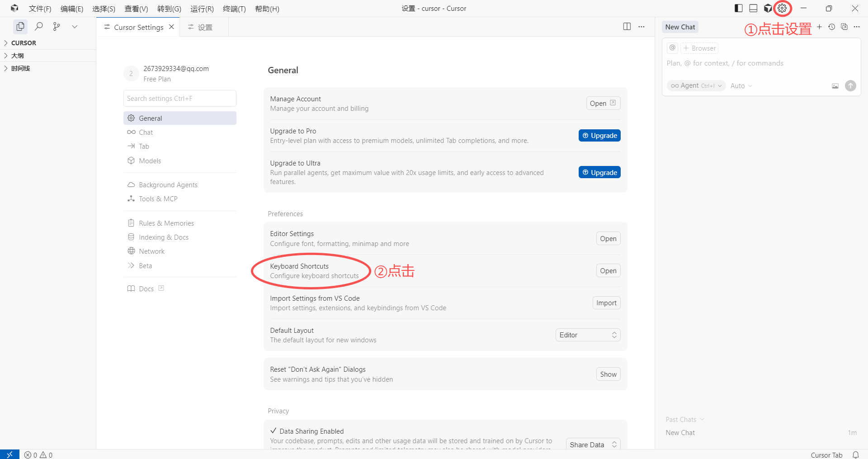The width and height of the screenshot is (868, 459).
Task: Select Tab settings category
Action: coord(179,146)
